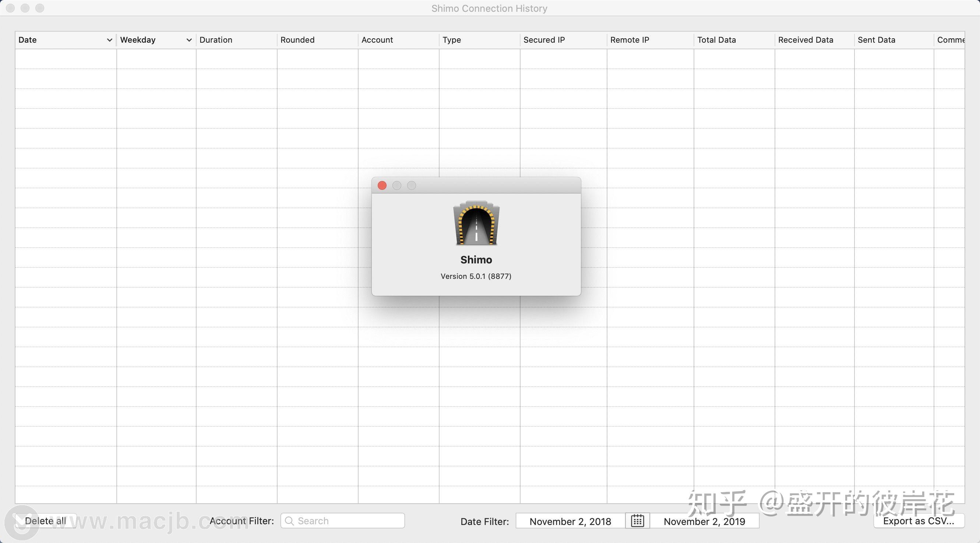The image size is (980, 543).
Task: Click the Received Data column header
Action: tap(805, 40)
